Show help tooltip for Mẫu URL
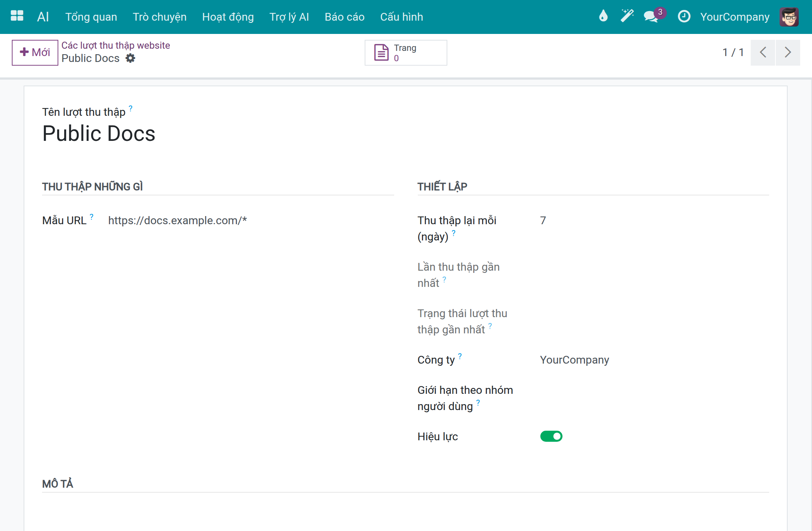The image size is (812, 531). (x=92, y=216)
